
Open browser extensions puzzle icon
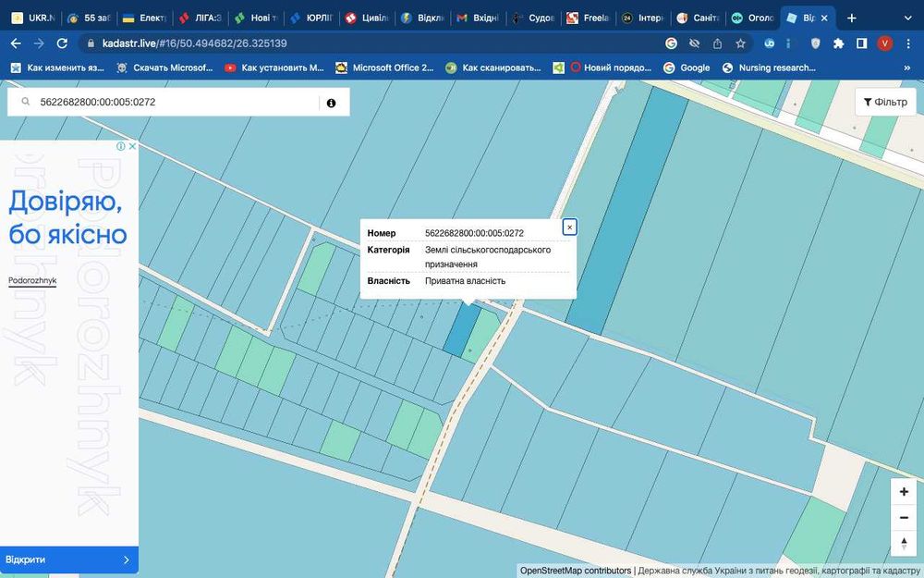tap(838, 43)
